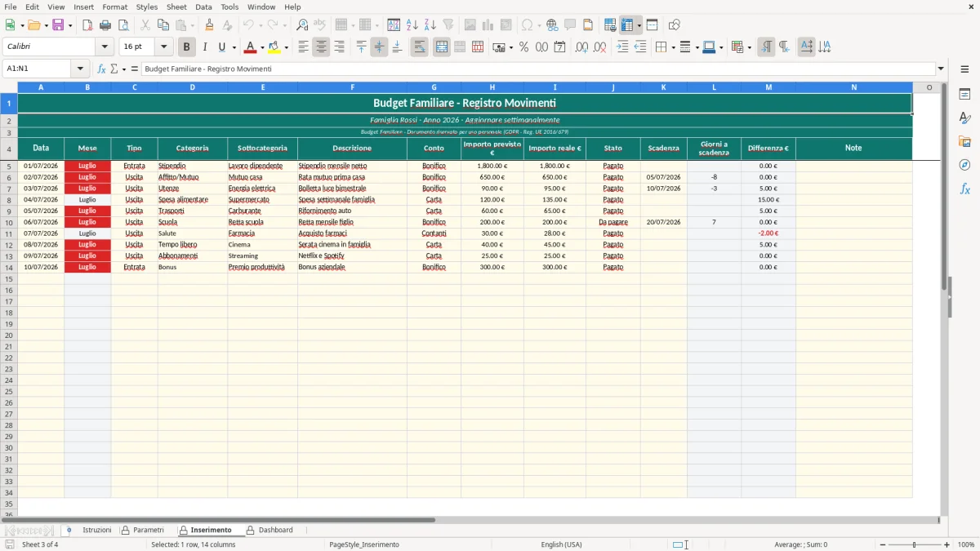Switch to the Dashboard sheet tab

276,530
